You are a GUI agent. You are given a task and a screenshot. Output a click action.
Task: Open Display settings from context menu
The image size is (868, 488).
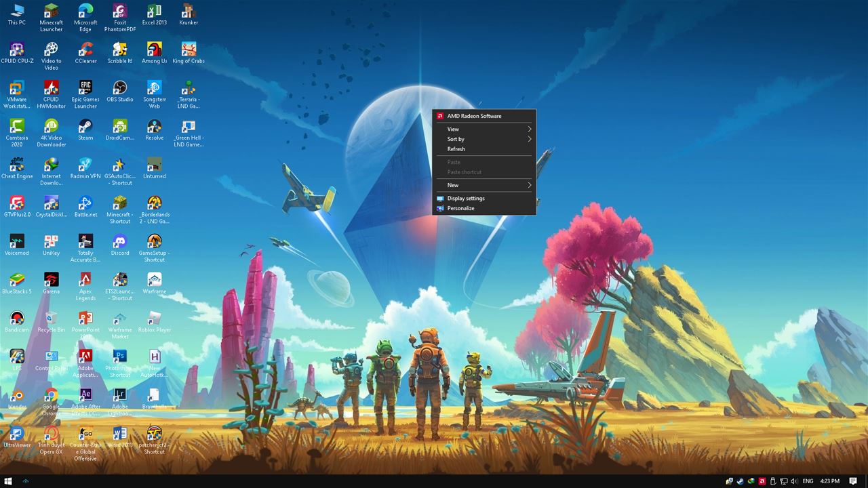point(466,199)
